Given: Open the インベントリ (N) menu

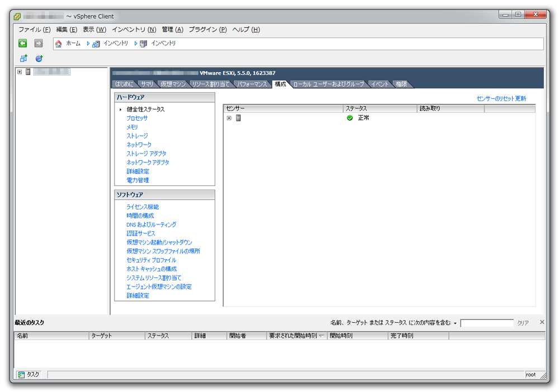Looking at the screenshot, I should point(134,30).
